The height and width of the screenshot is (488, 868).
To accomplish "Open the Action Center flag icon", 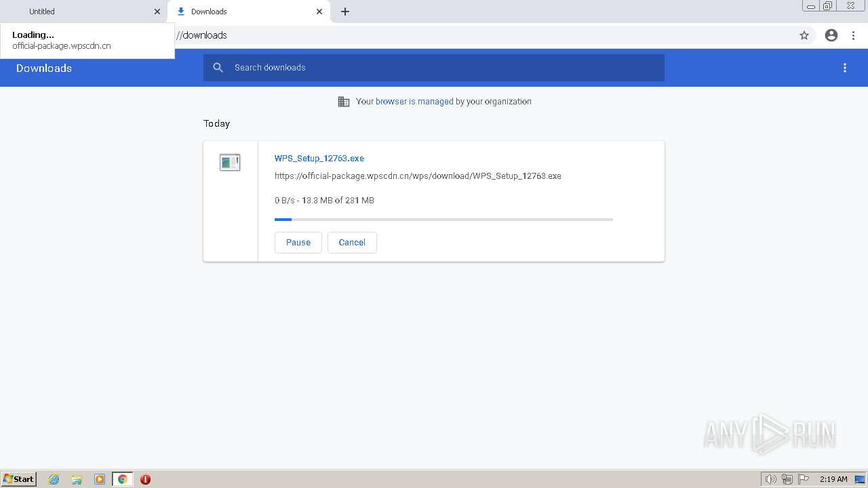I will coord(804,479).
